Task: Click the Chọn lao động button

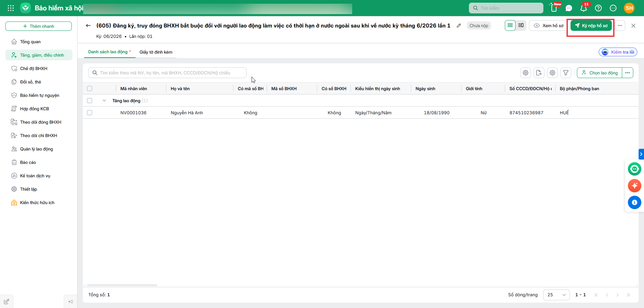Action: pyautogui.click(x=600, y=73)
